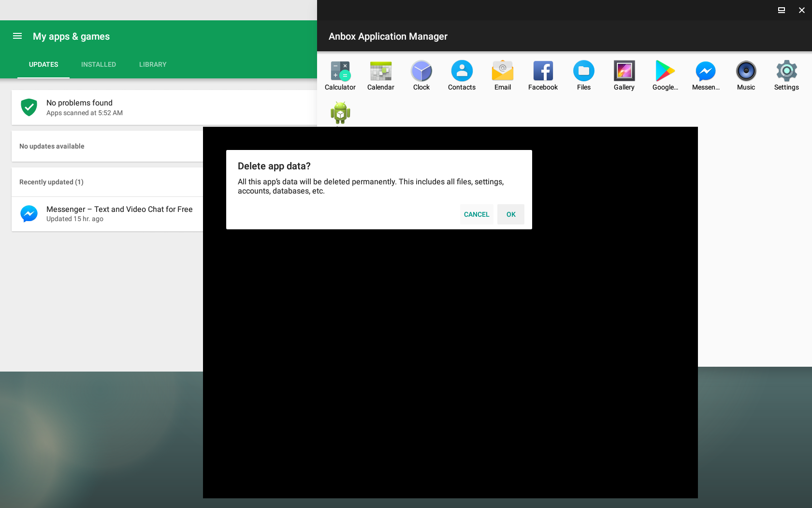
Task: Click the Delete app data? heading
Action: [x=274, y=166]
